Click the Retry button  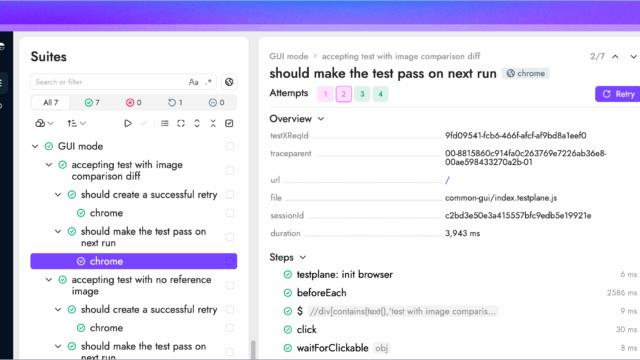click(618, 94)
